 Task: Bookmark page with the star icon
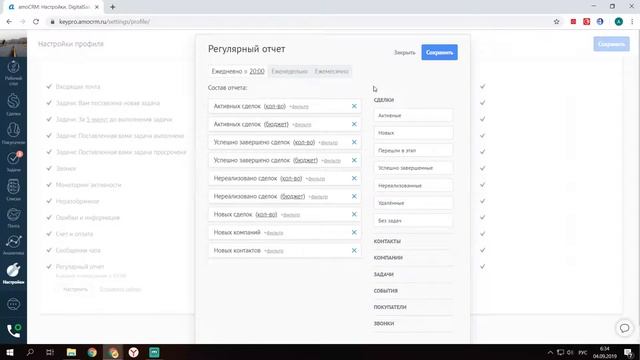pyautogui.click(x=556, y=22)
